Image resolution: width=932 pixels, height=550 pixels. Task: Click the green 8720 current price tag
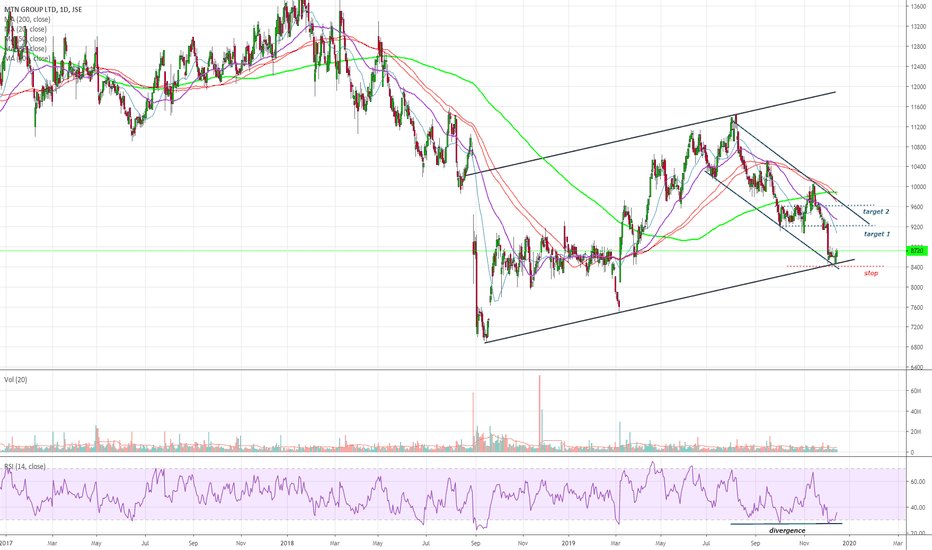click(x=917, y=251)
